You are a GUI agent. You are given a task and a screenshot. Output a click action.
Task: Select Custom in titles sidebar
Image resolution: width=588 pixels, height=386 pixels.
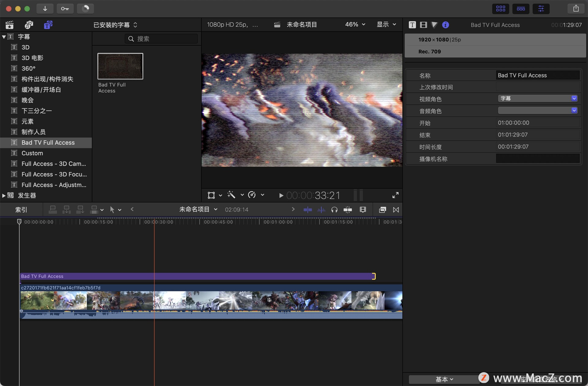[32, 153]
